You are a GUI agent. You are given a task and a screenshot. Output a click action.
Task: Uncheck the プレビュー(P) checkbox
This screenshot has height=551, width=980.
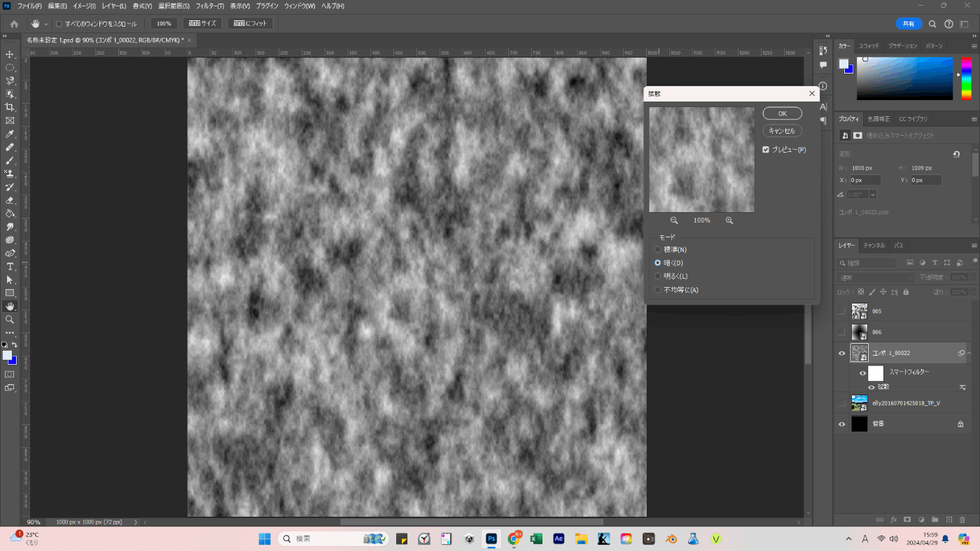766,150
